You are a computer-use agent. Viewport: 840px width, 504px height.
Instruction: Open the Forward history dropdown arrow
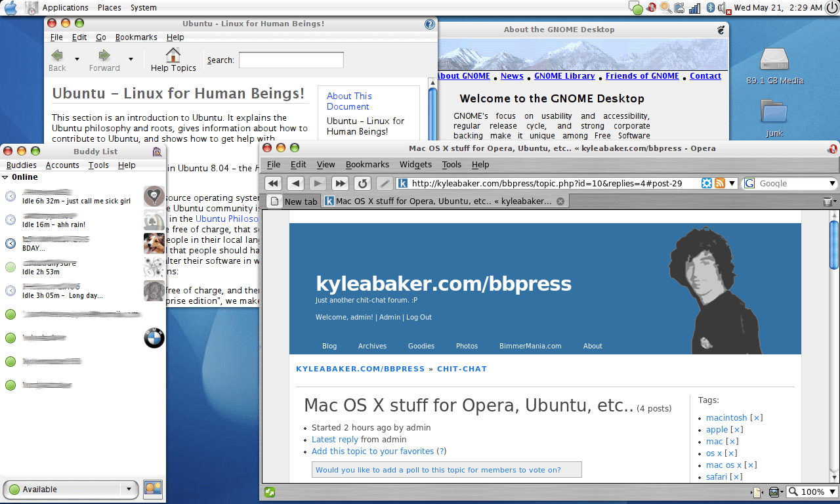(x=131, y=59)
